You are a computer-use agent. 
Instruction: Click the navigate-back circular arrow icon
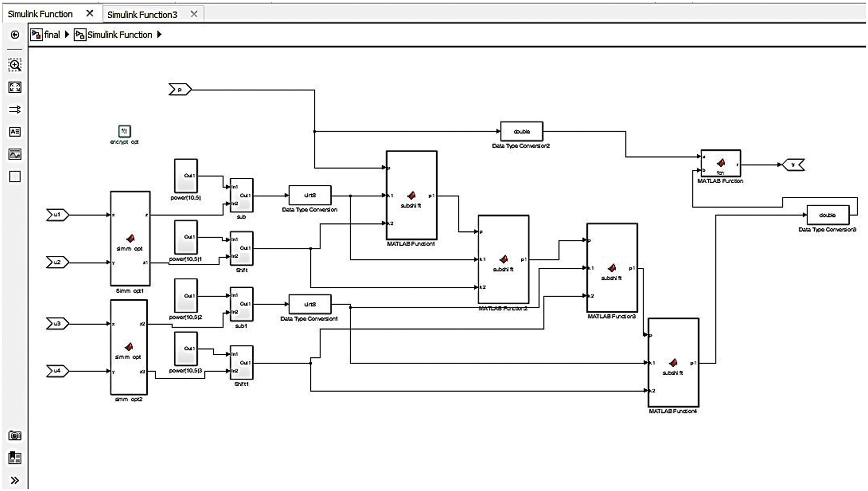(x=15, y=34)
